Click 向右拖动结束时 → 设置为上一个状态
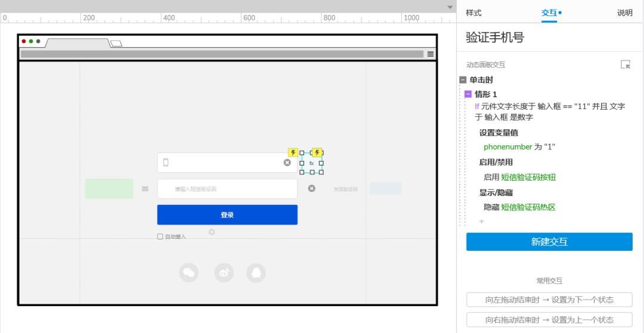 coord(549,320)
